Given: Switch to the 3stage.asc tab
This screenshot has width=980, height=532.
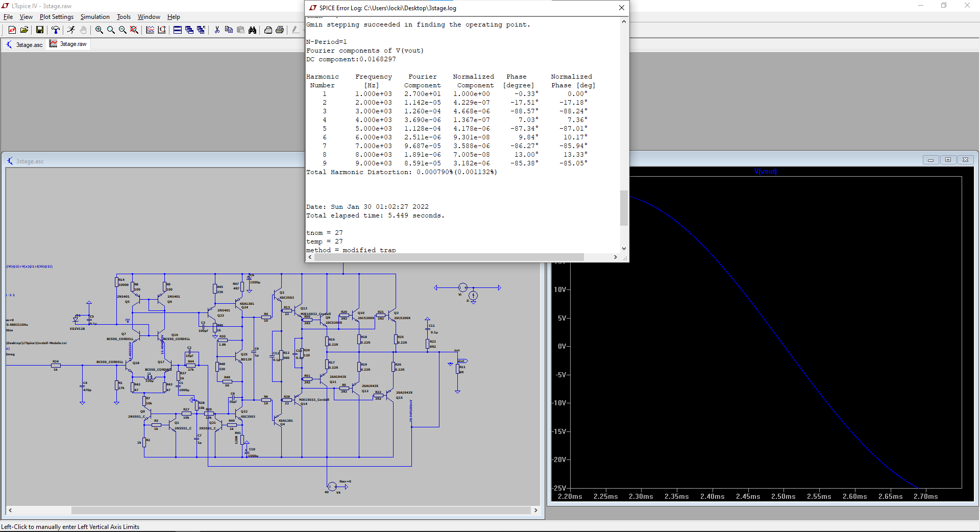Looking at the screenshot, I should [24, 44].
